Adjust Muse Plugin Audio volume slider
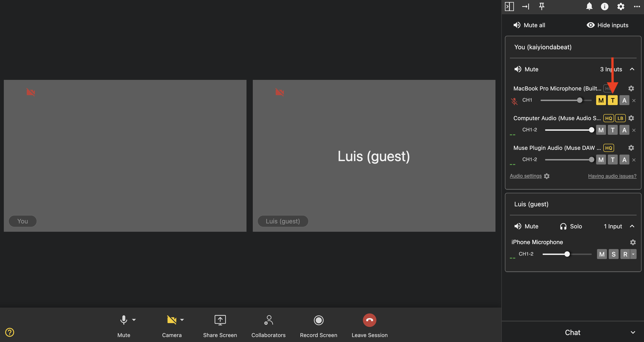 point(569,160)
